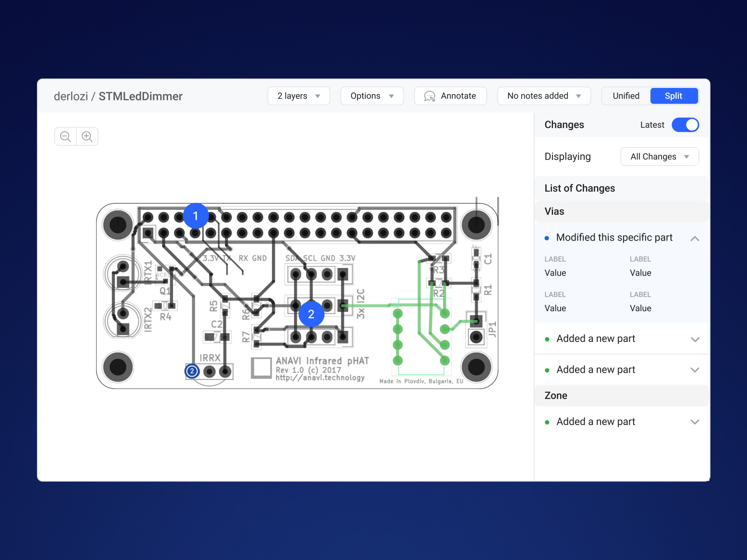The image size is (747, 560).
Task: Open the derlozi repository link
Action: [71, 96]
